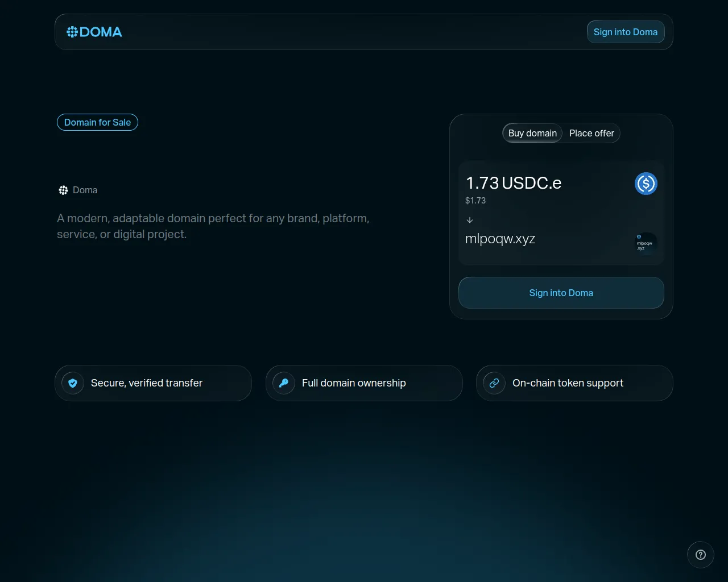Click the chain link icon
This screenshot has height=582, width=728.
click(494, 383)
